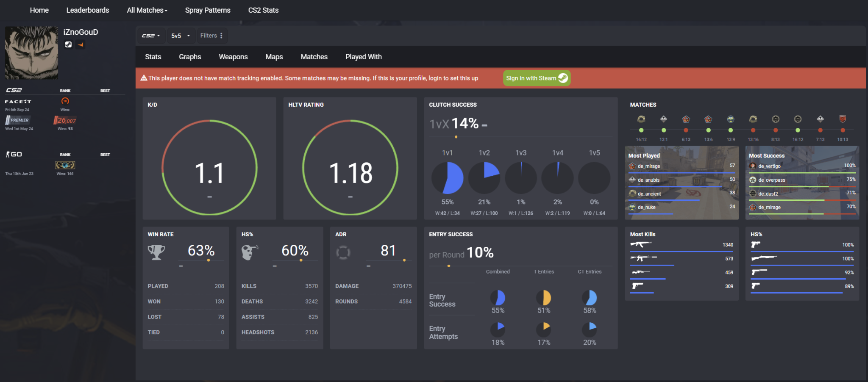Click the player avatar image
This screenshot has width=868, height=382.
tap(32, 53)
